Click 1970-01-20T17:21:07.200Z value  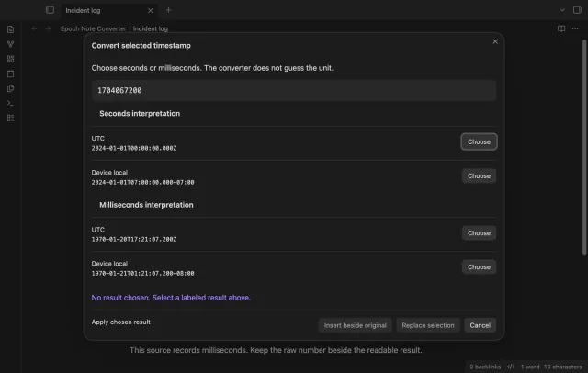(134, 239)
